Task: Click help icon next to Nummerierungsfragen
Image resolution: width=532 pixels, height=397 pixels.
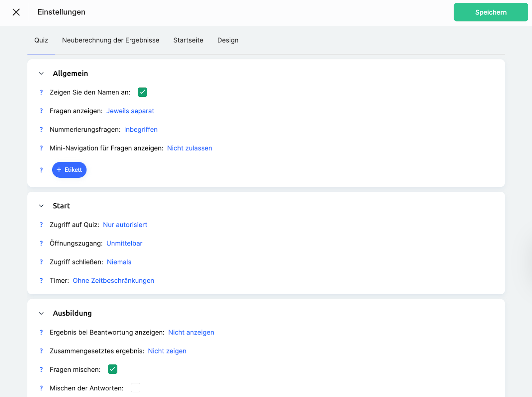Action: pos(41,130)
